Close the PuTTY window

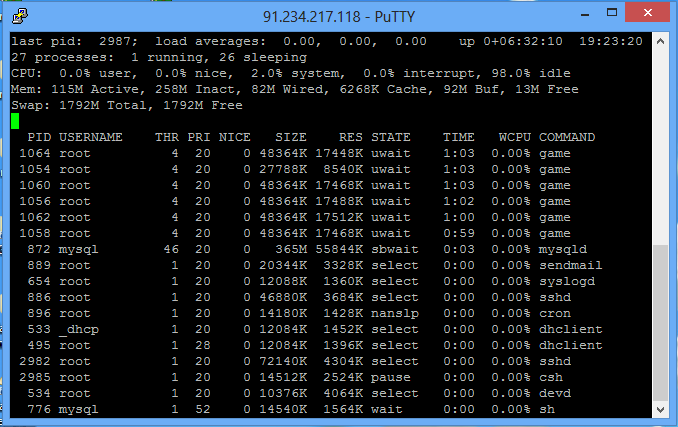tap(647, 13)
